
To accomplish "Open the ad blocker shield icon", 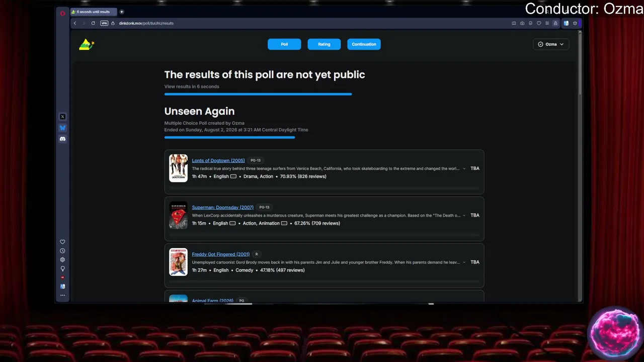I will click(530, 23).
